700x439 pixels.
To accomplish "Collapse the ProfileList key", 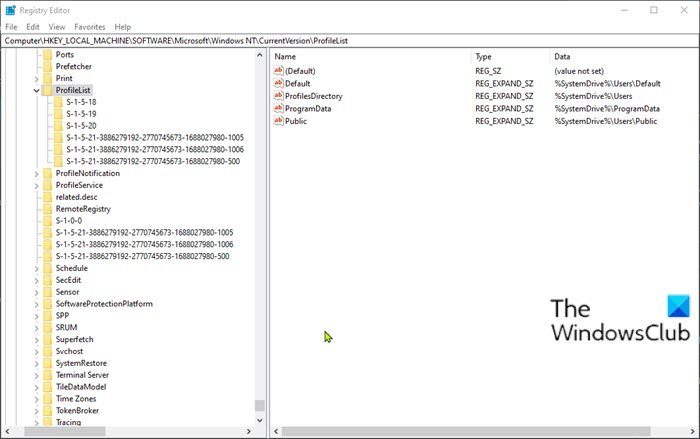I will pyautogui.click(x=37, y=90).
